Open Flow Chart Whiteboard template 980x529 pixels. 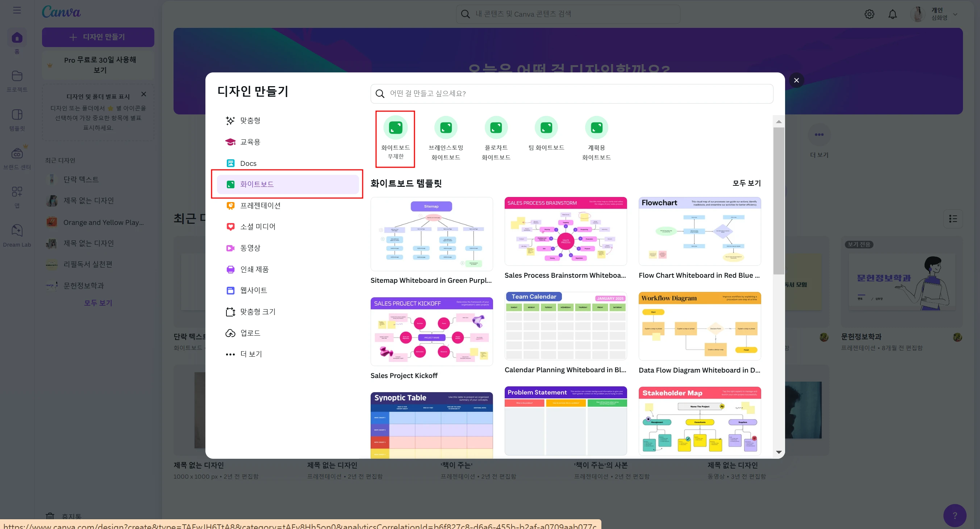point(700,231)
